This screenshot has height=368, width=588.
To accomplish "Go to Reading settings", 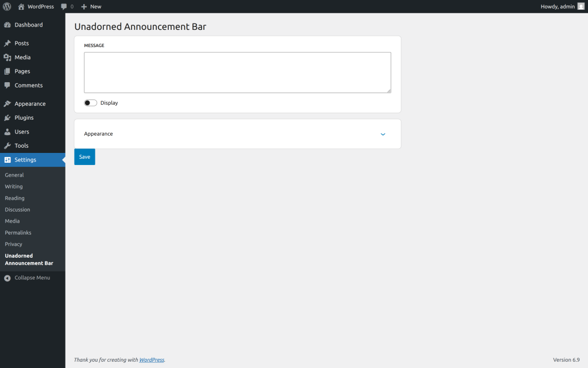I will tap(14, 198).
